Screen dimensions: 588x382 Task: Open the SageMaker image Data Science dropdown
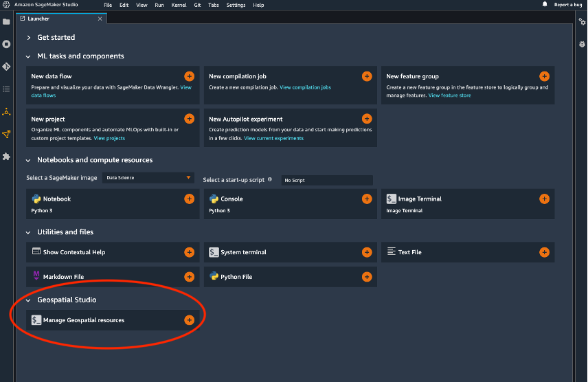click(x=148, y=177)
